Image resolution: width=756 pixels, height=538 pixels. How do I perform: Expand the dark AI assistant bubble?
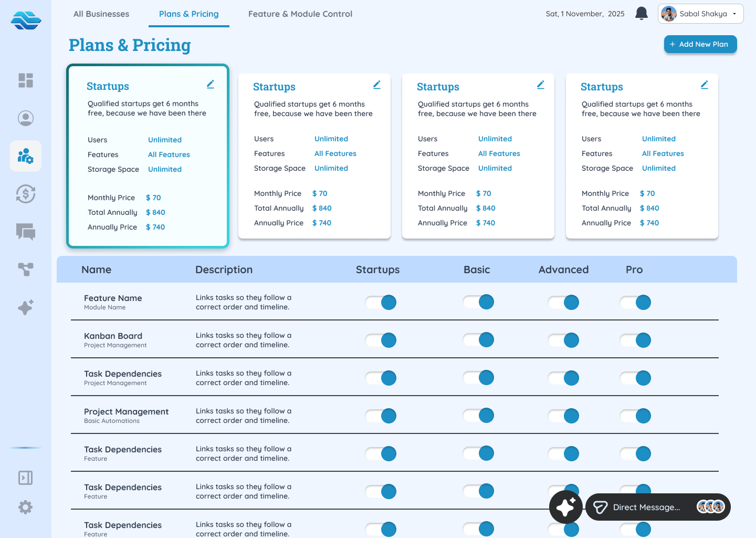point(565,507)
